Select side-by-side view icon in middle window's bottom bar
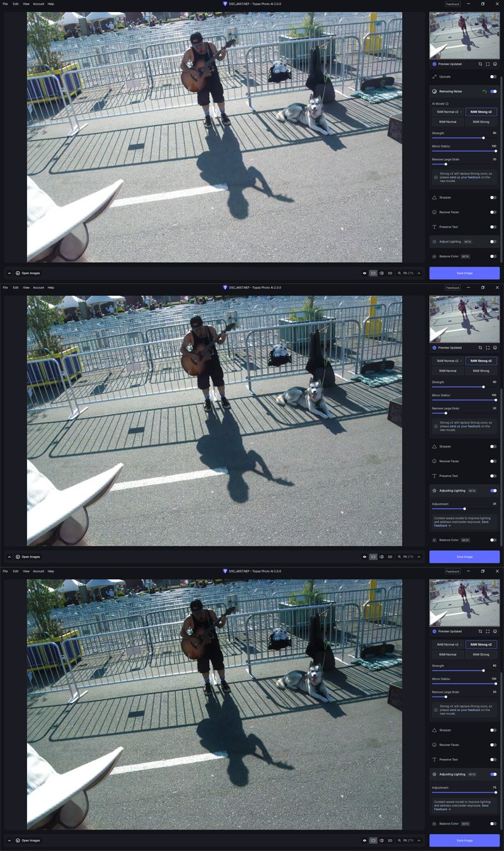The image size is (504, 851). (390, 557)
